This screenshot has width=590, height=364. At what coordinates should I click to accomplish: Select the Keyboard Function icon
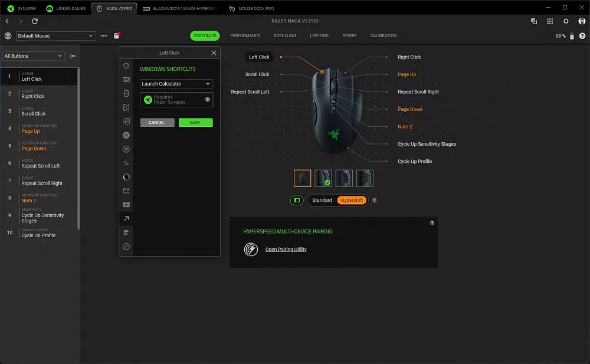pos(126,80)
